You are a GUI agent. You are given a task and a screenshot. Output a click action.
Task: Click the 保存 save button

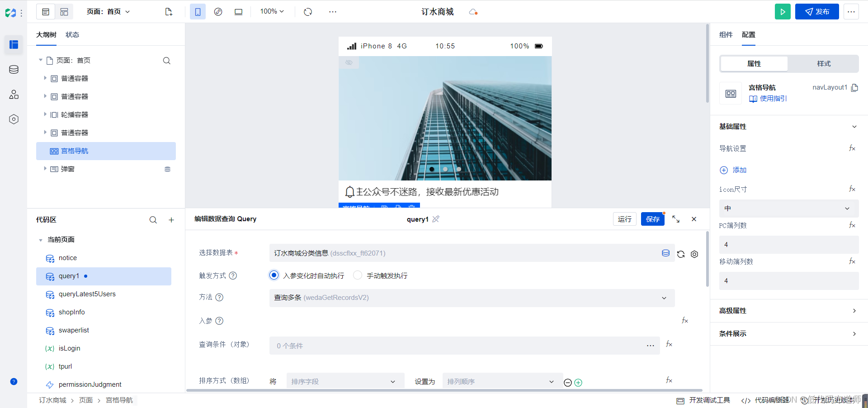tap(652, 219)
